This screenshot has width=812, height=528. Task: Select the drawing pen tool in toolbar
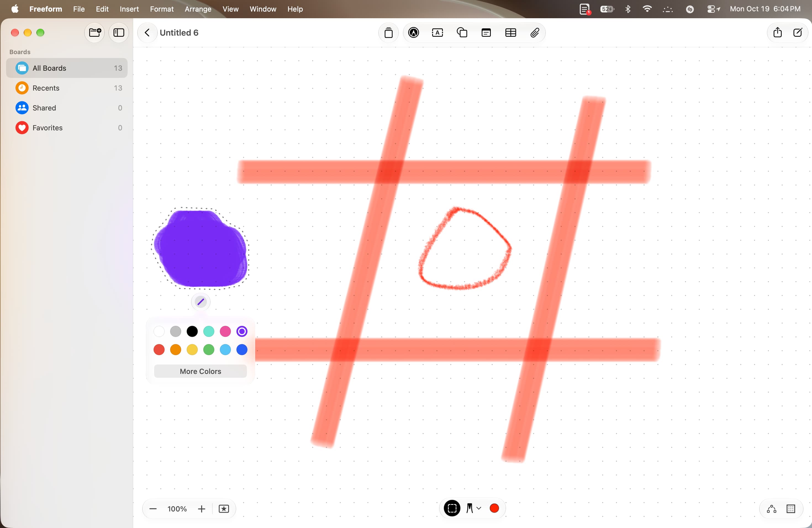point(413,33)
